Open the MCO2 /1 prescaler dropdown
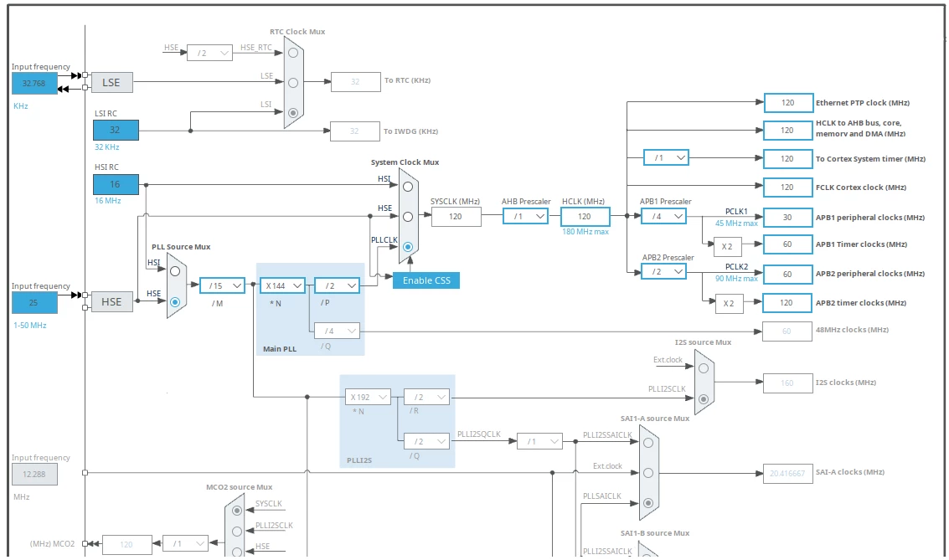The image size is (949, 560). tap(186, 543)
